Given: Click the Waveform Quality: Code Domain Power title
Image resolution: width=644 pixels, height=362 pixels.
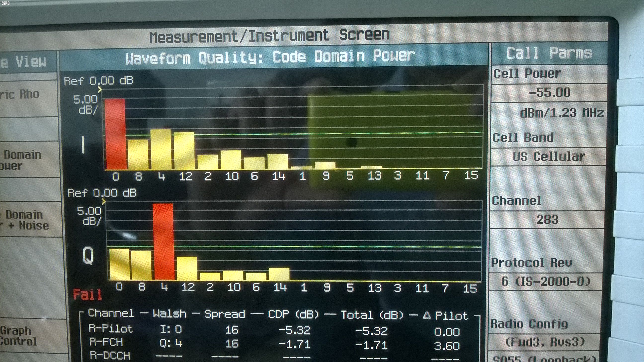Looking at the screenshot, I should click(270, 57).
